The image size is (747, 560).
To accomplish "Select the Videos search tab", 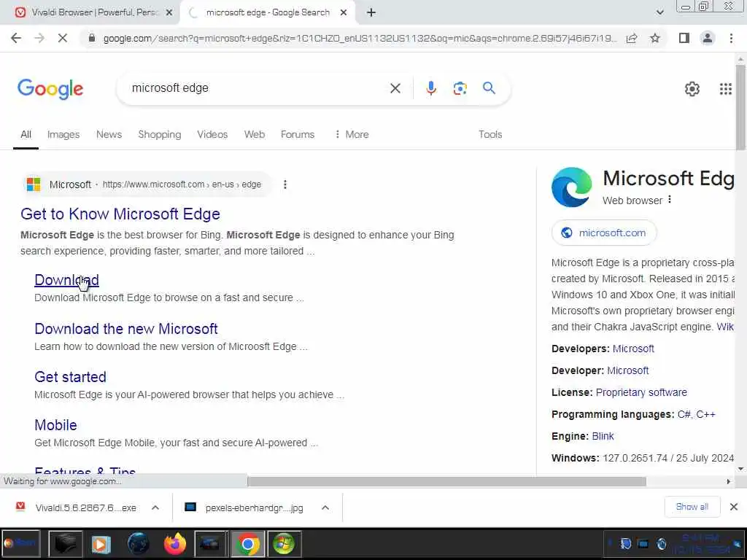I will pyautogui.click(x=212, y=134).
